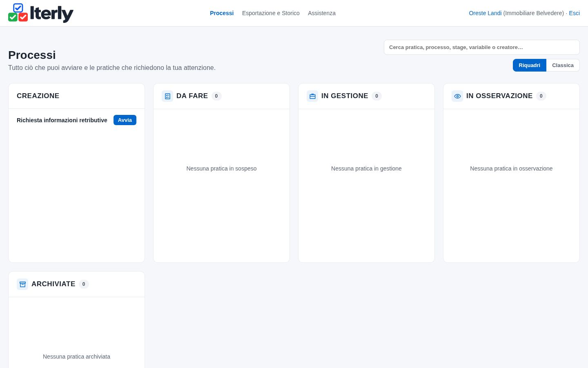588x368 pixels.
Task: Click the ARCHIVIATE heading text
Action: 53,284
